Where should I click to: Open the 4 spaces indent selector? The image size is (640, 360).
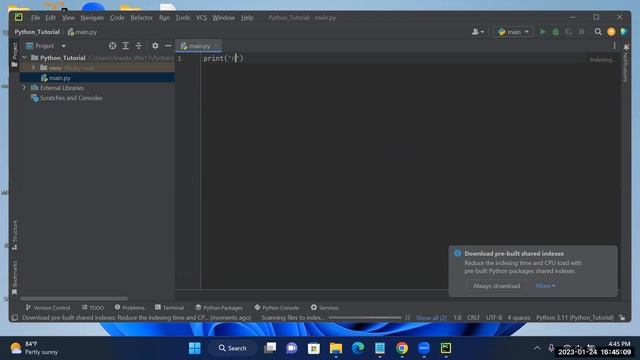[519, 318]
